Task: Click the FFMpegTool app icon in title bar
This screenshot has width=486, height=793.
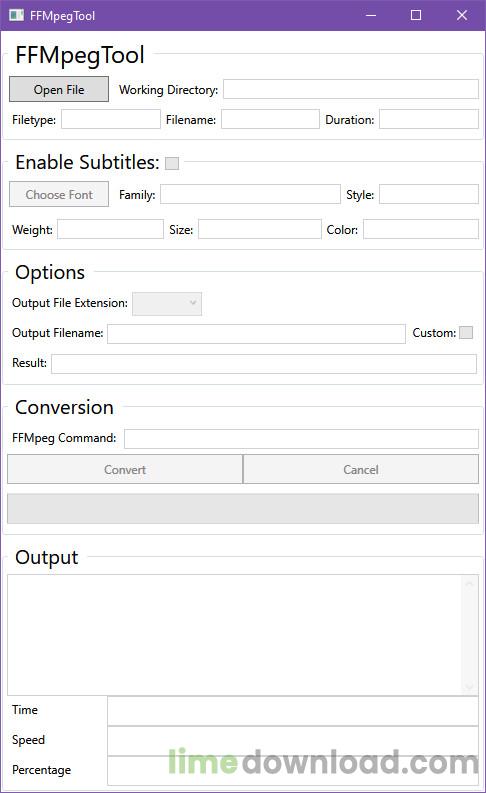Action: click(x=16, y=15)
